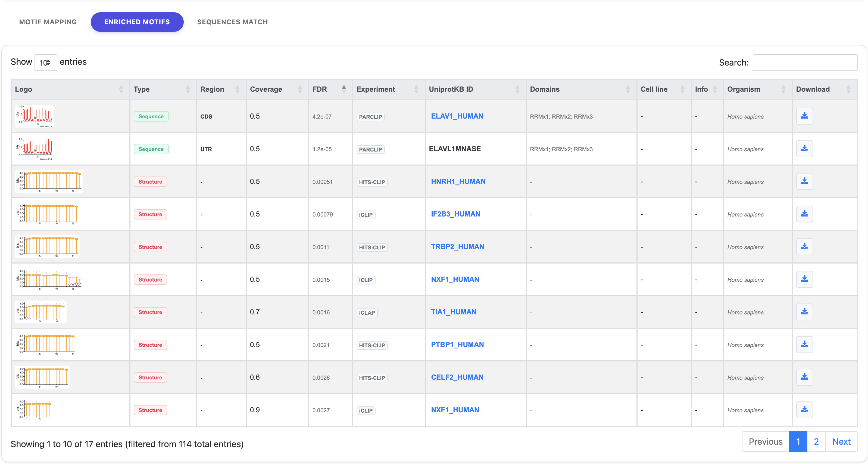Screen dimensions: 868x464
Task: Download the TRBP2_HUMAN motif
Action: (x=804, y=247)
